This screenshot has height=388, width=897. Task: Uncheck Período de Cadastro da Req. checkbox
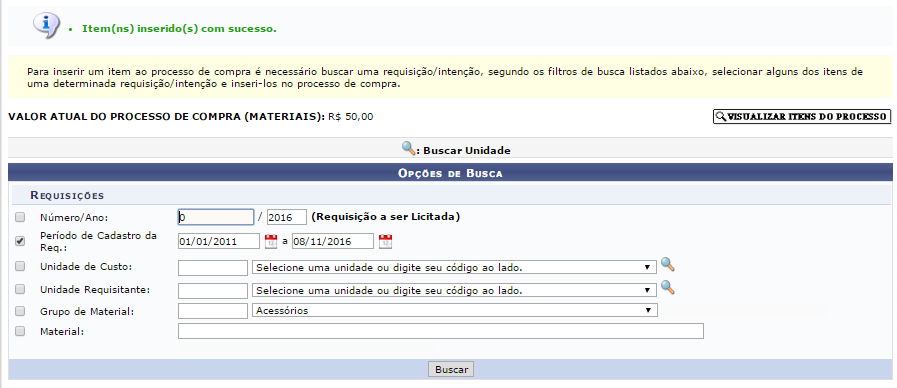20,241
